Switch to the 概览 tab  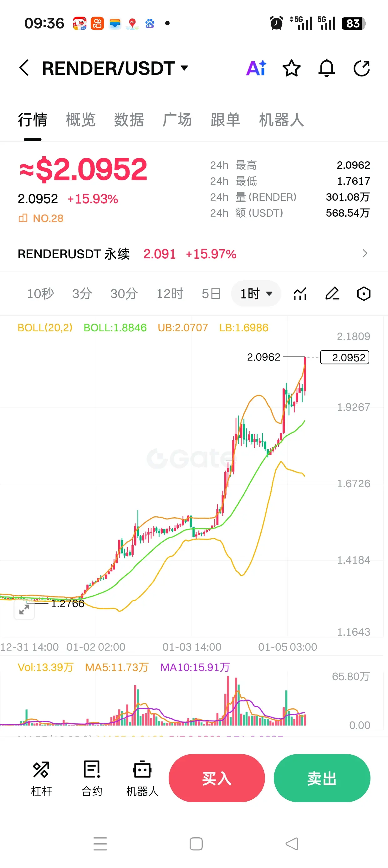[x=81, y=120]
